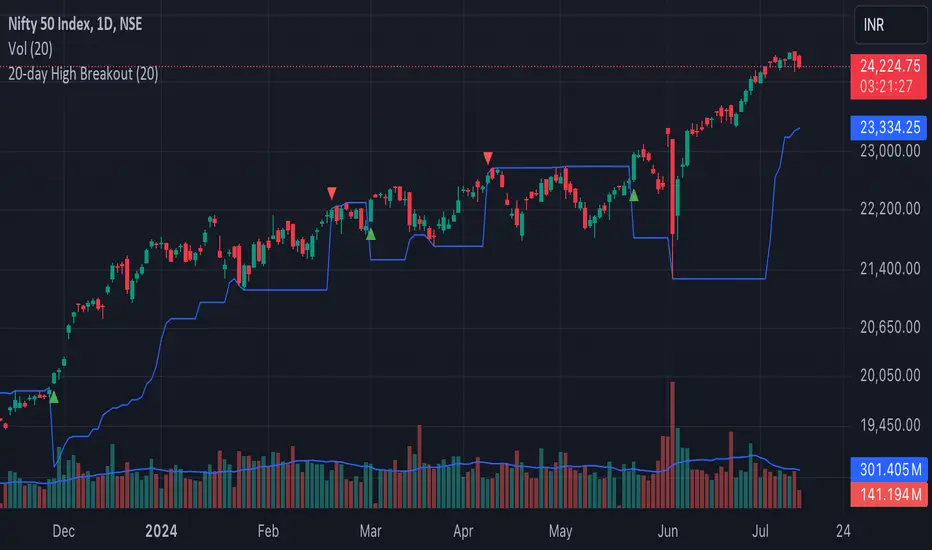
Task: Select the green up triangle in early March
Action: click(x=371, y=234)
